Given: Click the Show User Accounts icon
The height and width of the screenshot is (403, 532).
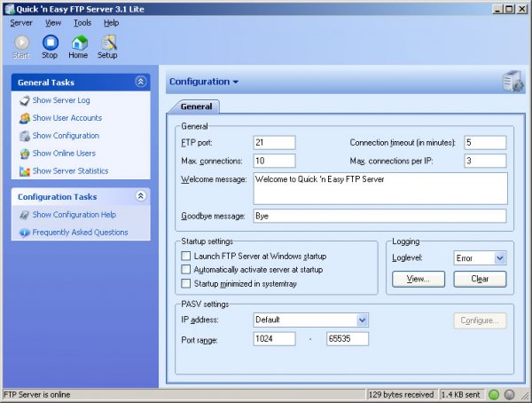Looking at the screenshot, I should click(24, 118).
